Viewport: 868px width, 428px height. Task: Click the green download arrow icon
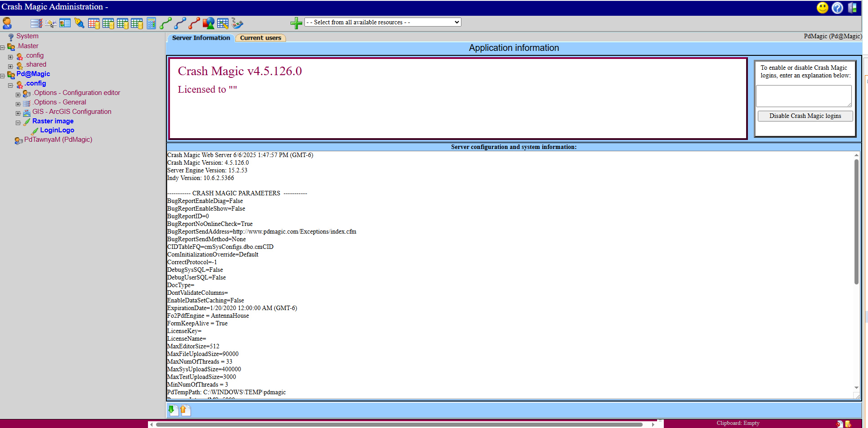pos(172,410)
